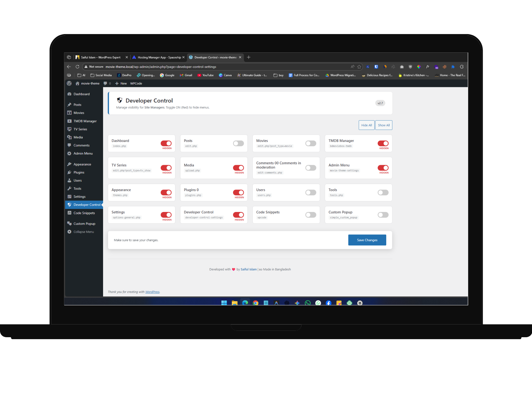532x399 pixels.
Task: Open a new browser tab with plus icon
Action: click(x=249, y=57)
